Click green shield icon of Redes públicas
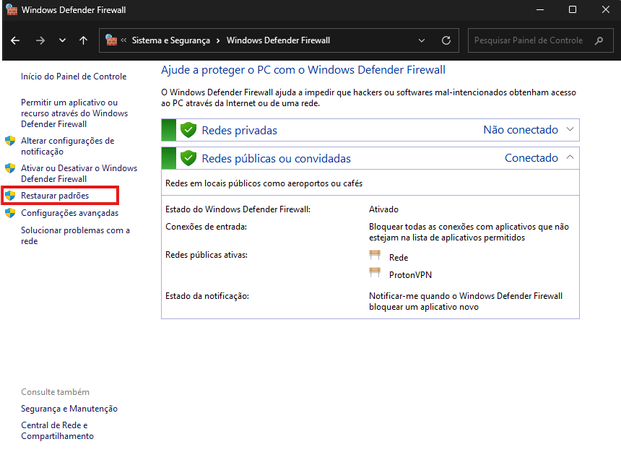Screen dimensions: 621x452 [x=188, y=158]
